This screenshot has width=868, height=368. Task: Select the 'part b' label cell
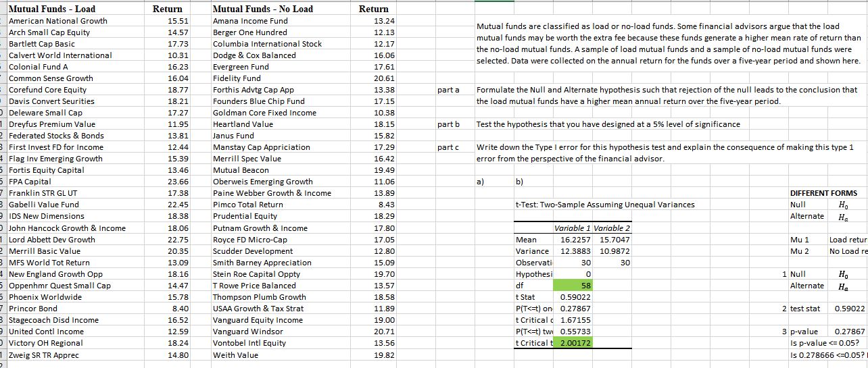click(449, 124)
